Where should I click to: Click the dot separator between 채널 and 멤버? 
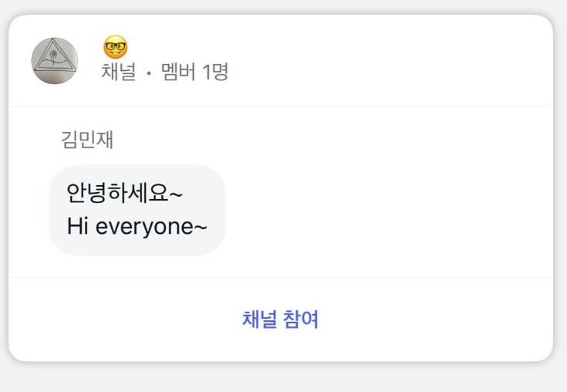point(148,73)
